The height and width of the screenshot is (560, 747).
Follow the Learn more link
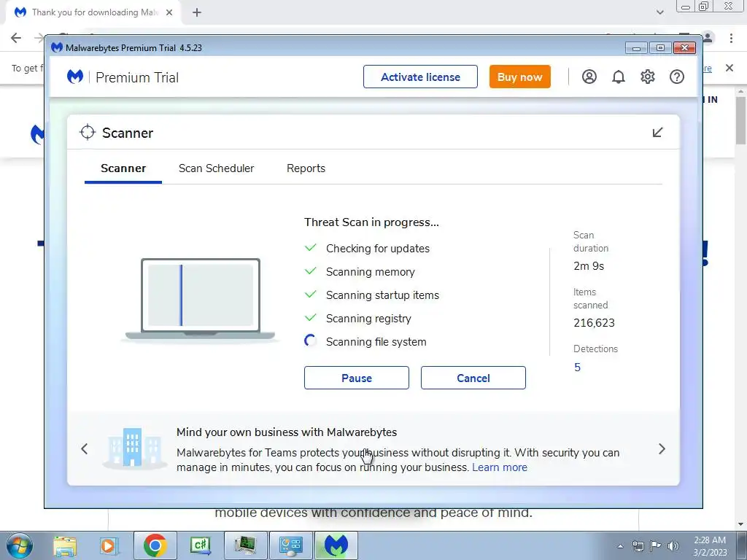pyautogui.click(x=499, y=467)
